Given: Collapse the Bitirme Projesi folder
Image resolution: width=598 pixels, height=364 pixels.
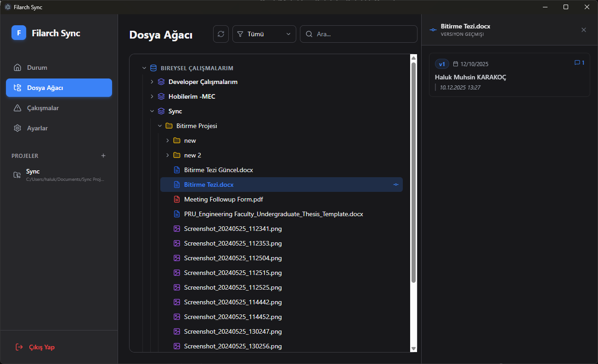Looking at the screenshot, I should pyautogui.click(x=160, y=126).
